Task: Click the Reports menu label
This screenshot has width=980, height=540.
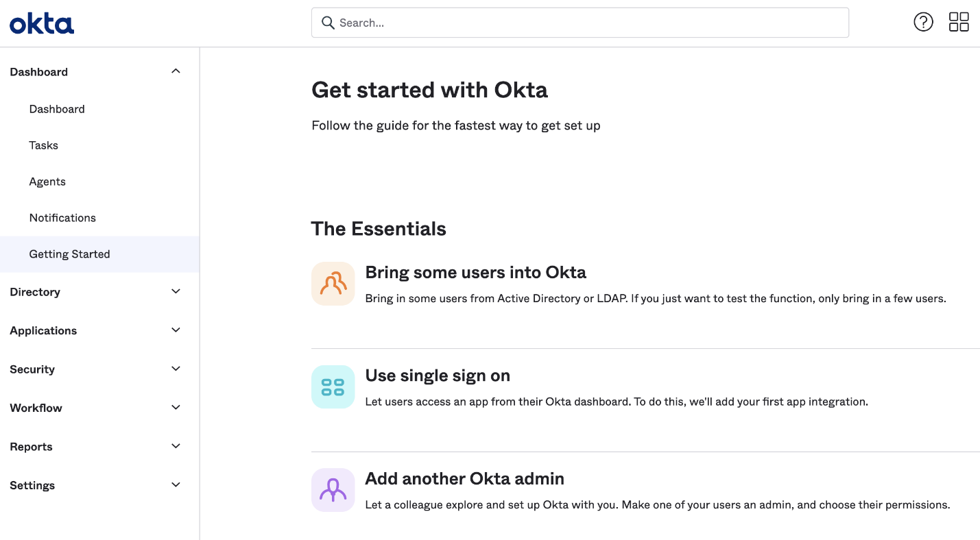Action: (31, 447)
